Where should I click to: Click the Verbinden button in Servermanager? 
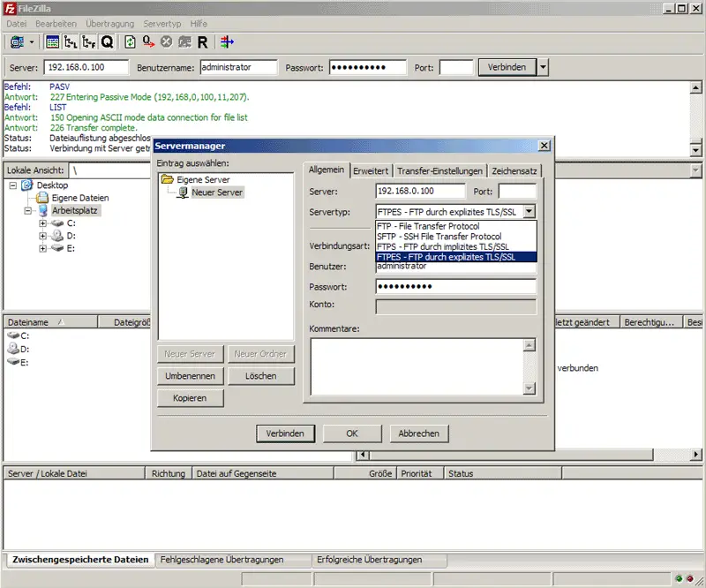click(285, 433)
